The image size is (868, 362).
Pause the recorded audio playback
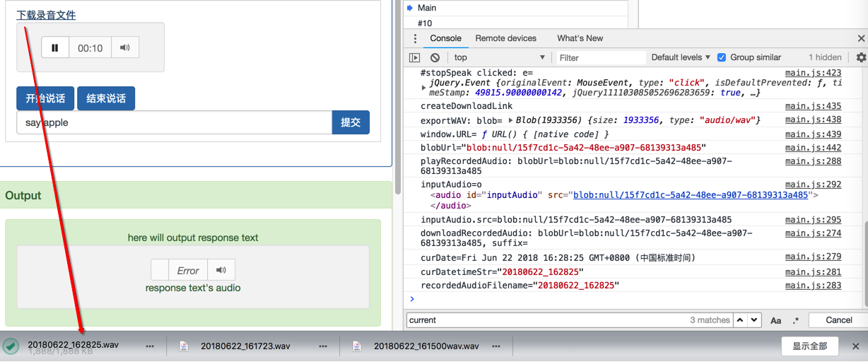coord(55,47)
